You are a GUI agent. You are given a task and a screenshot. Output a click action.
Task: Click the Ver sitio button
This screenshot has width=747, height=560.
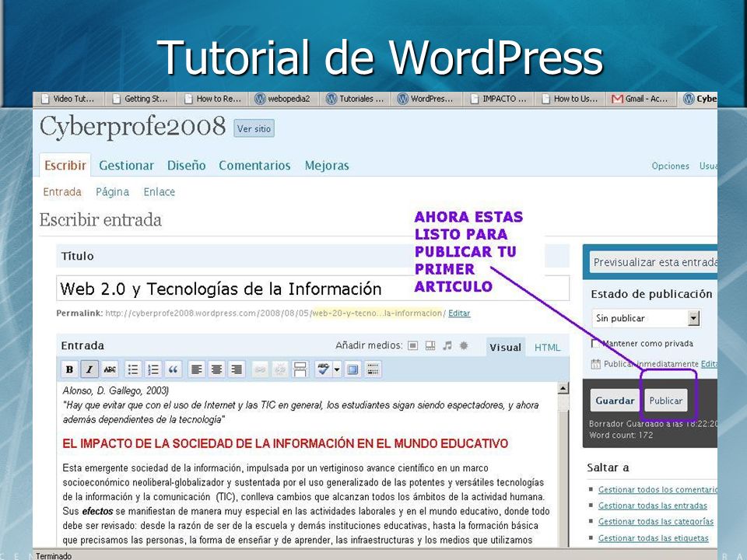click(x=254, y=128)
